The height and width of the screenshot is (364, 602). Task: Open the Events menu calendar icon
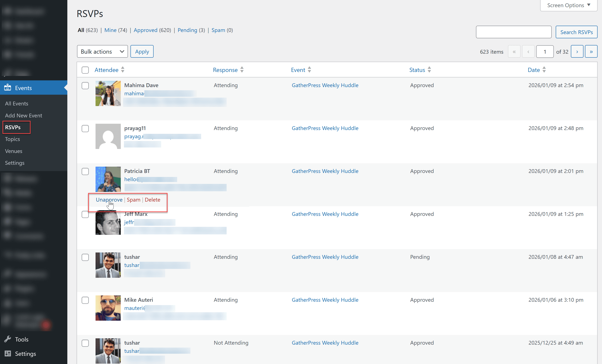pos(8,88)
